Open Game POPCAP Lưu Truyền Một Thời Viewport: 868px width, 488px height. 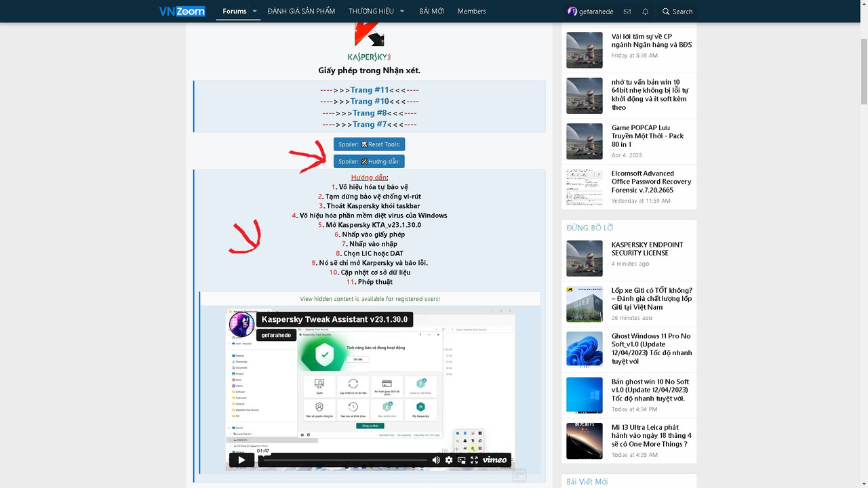tap(648, 136)
